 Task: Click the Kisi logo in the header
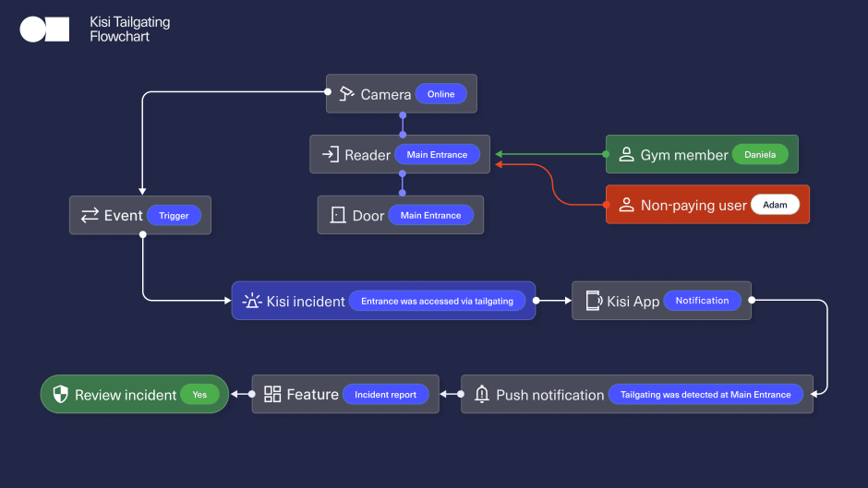coord(44,30)
